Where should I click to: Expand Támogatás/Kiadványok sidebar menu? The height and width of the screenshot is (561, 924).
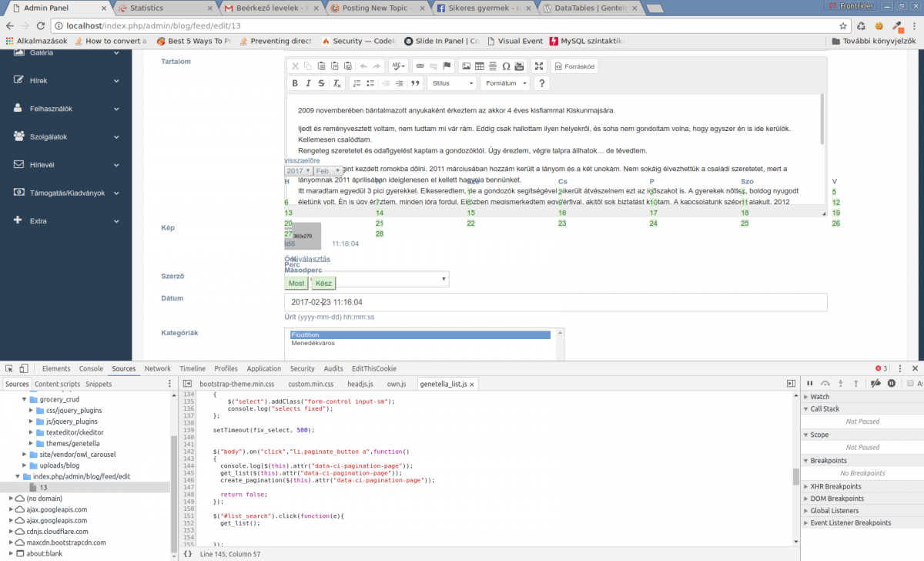65,192
